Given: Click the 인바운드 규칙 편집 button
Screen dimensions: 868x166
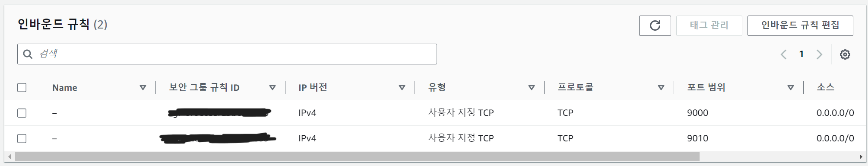Looking at the screenshot, I should point(800,26).
